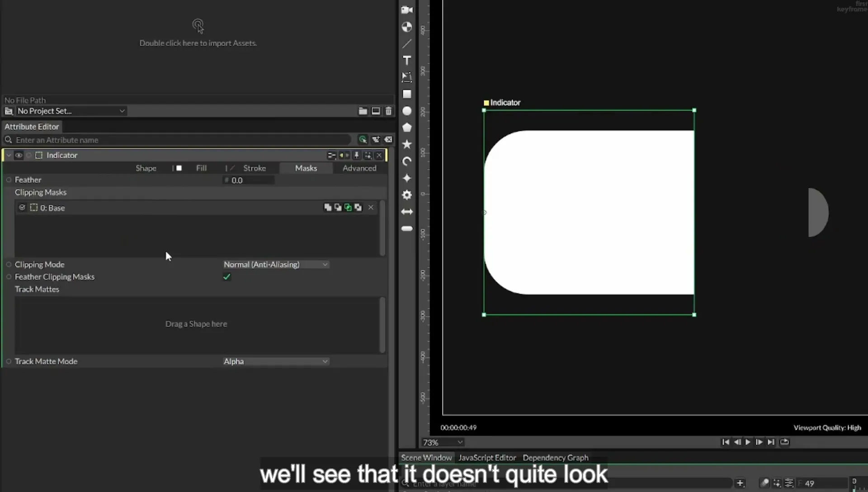Toggle visibility eye of Indicator layer

coord(19,155)
